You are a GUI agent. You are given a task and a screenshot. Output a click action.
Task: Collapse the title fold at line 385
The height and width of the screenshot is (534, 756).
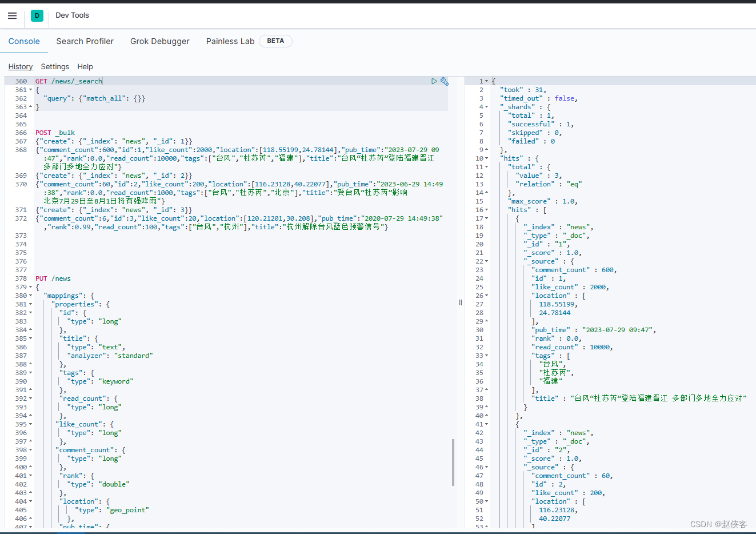[x=30, y=338]
